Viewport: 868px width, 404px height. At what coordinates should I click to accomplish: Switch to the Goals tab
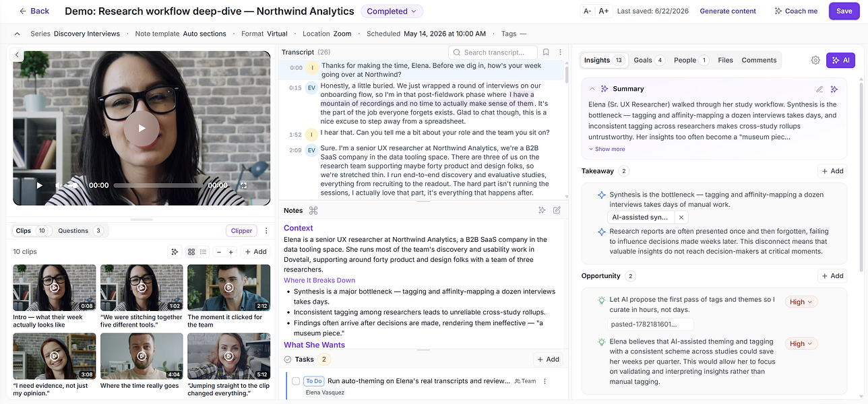(x=649, y=60)
